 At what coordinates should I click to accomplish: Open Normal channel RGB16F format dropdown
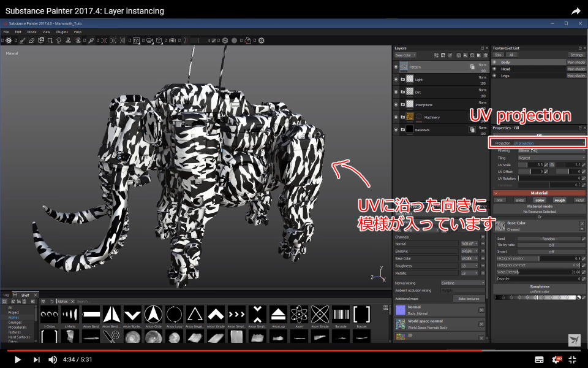(470, 243)
